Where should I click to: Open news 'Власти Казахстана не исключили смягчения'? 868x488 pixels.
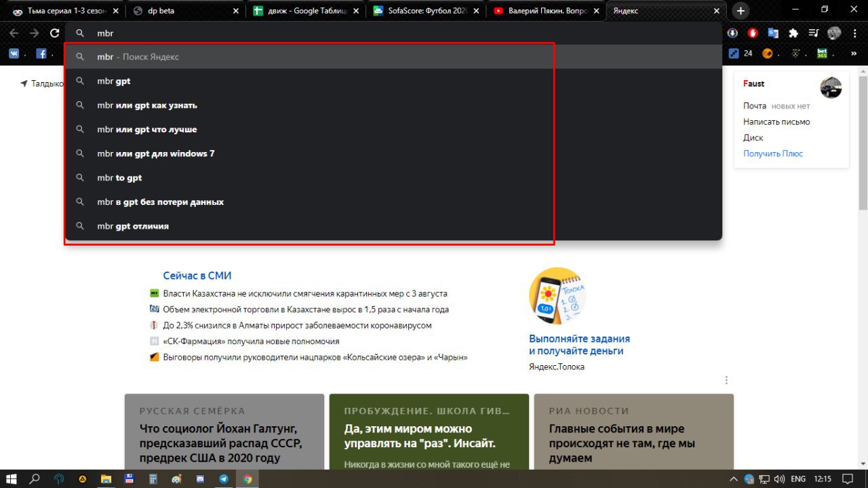pos(305,294)
